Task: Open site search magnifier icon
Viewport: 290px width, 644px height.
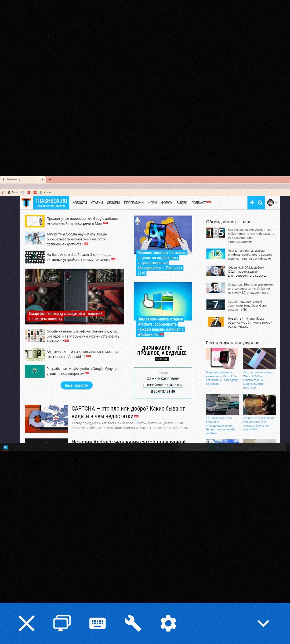Action: coord(260,203)
